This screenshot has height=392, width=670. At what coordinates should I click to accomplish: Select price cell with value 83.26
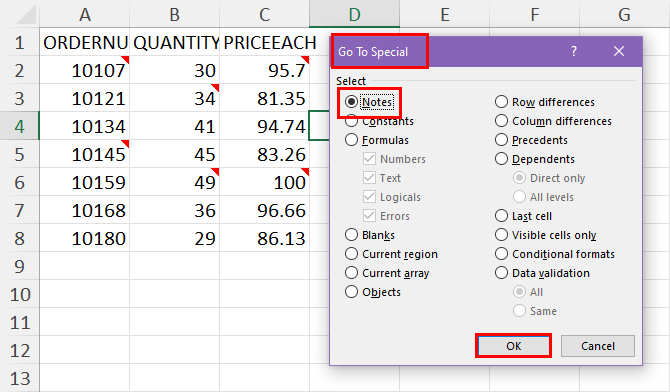pos(264,154)
